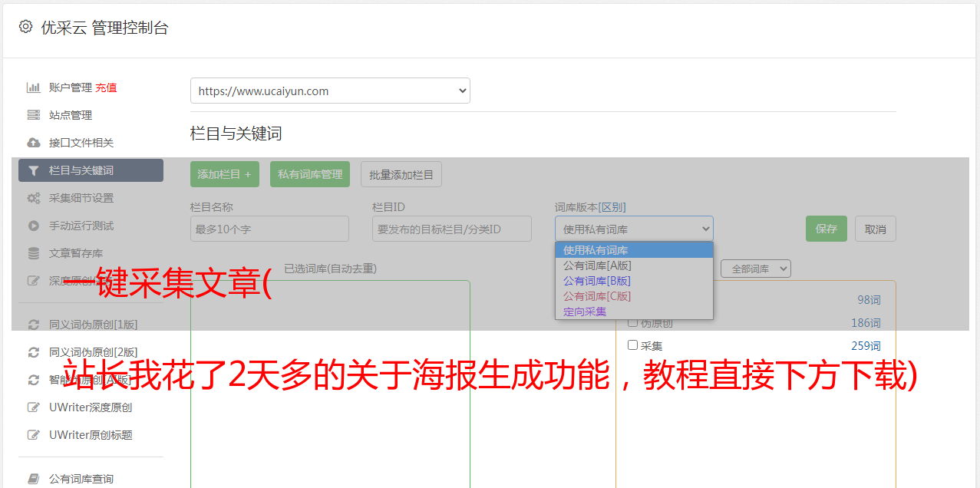Focus the 栏目名称 input field
Image resolution: width=980 pixels, height=488 pixels.
269,229
